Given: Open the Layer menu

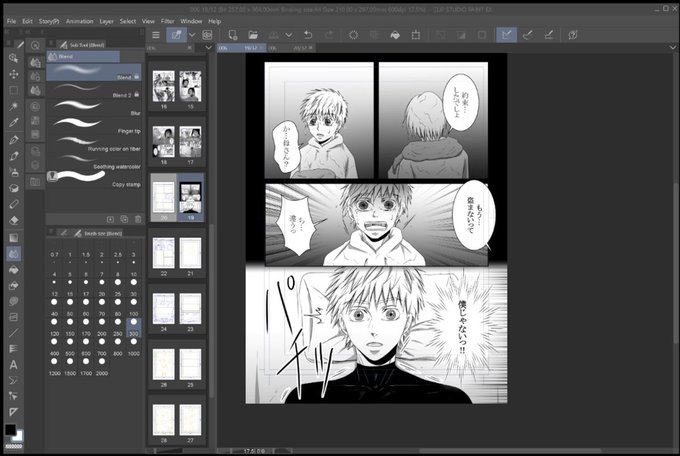Looking at the screenshot, I should [106, 21].
